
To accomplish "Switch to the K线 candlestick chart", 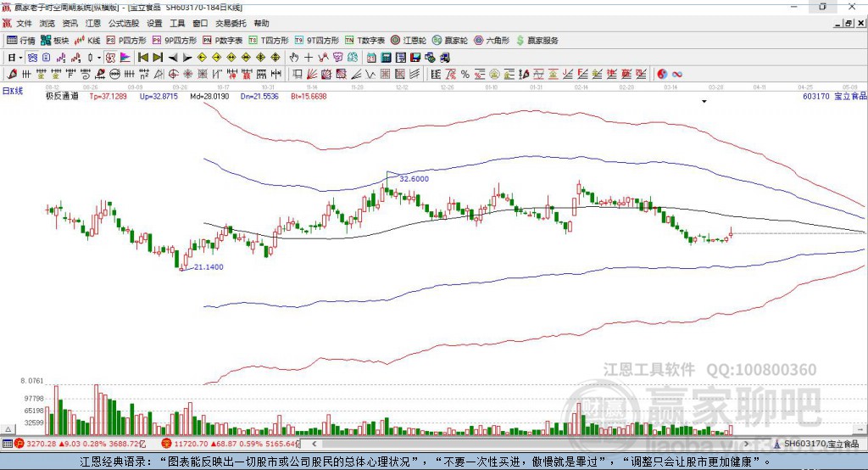I will (x=87, y=41).
